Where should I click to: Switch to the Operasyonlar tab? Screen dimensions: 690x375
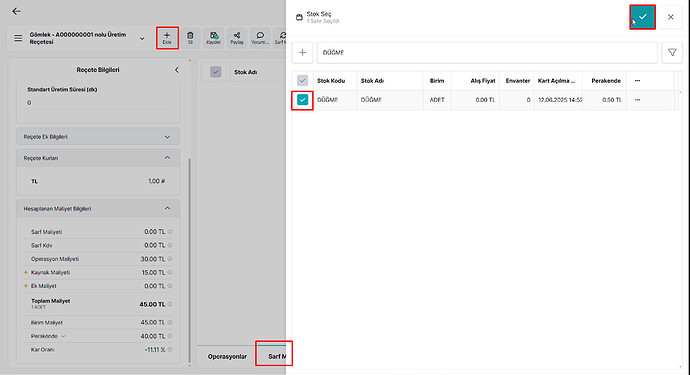point(227,357)
